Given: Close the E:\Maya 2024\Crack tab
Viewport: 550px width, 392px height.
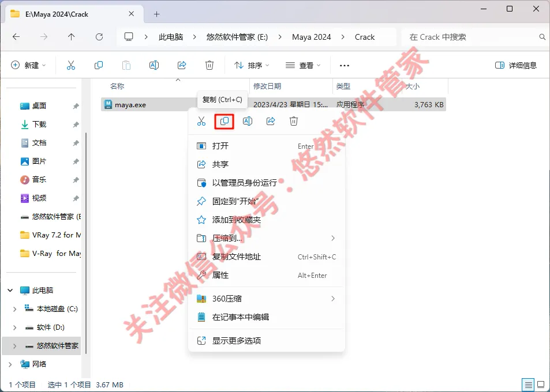Looking at the screenshot, I should click(x=131, y=14).
